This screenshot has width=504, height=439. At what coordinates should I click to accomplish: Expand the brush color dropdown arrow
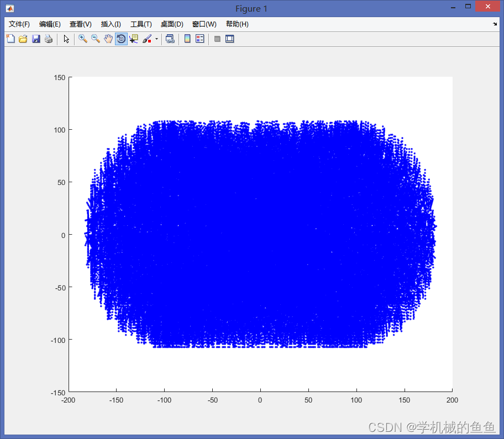(156, 39)
